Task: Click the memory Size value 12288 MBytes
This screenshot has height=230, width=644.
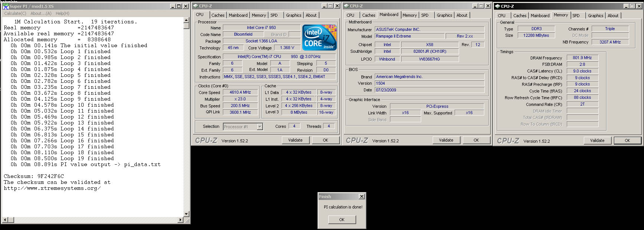Action: 536,35
